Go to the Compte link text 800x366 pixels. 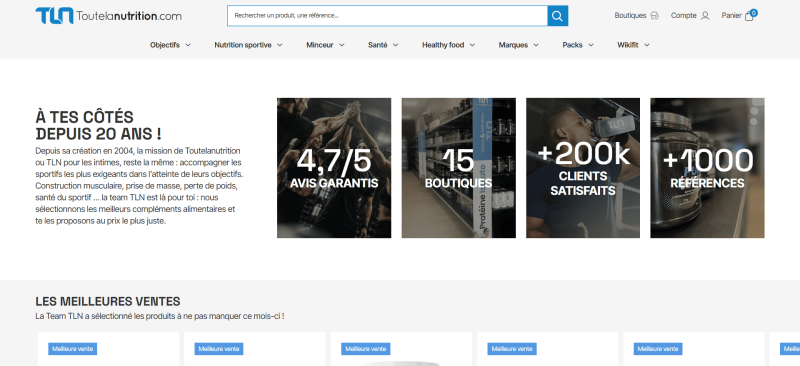(684, 16)
